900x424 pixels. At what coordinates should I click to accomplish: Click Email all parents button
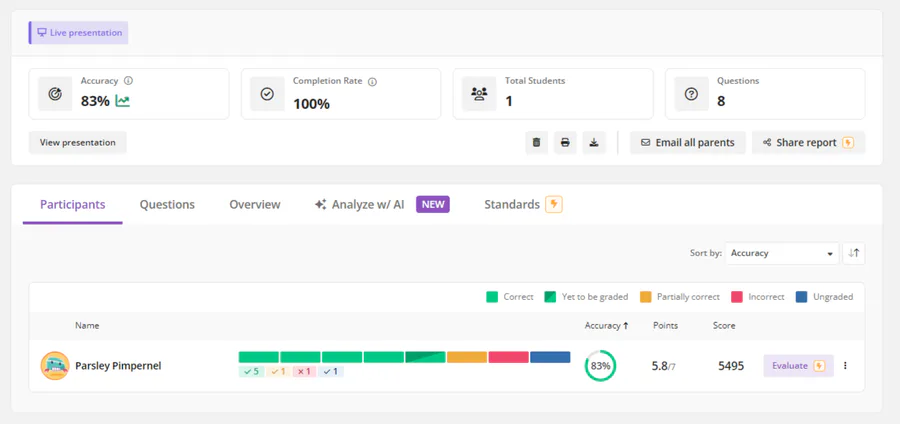click(687, 143)
